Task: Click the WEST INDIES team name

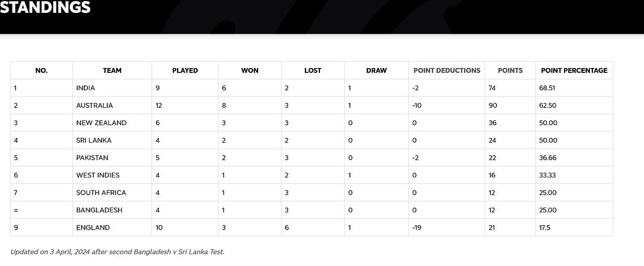Action: pos(98,175)
